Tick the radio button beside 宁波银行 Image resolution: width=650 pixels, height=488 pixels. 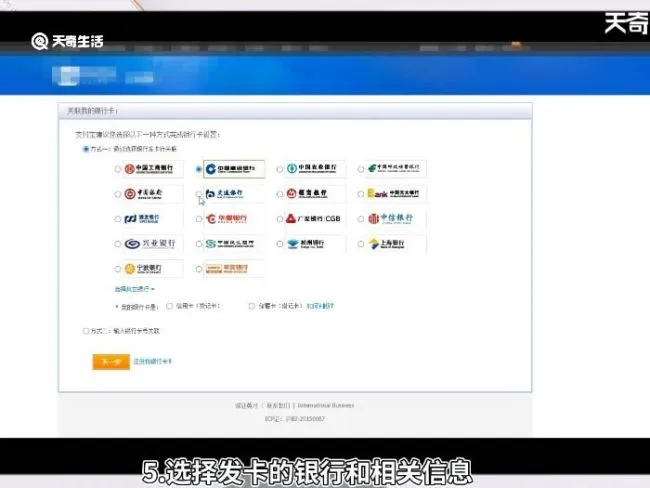[x=118, y=269]
